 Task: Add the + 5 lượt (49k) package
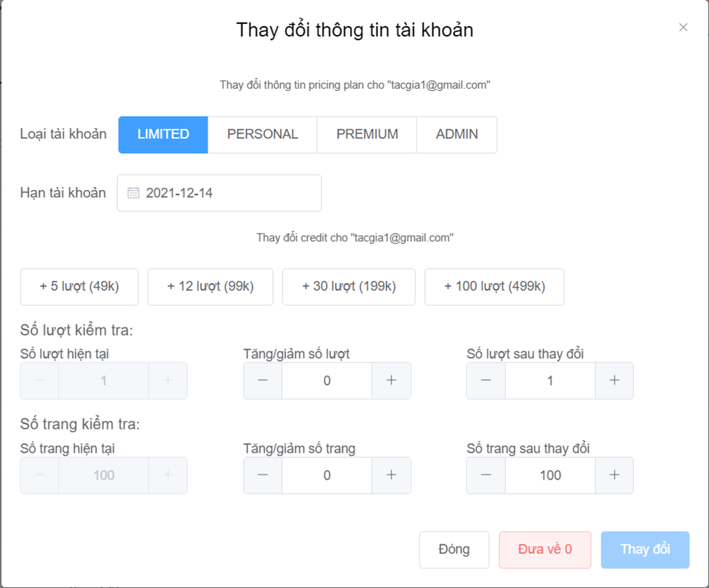tap(79, 287)
